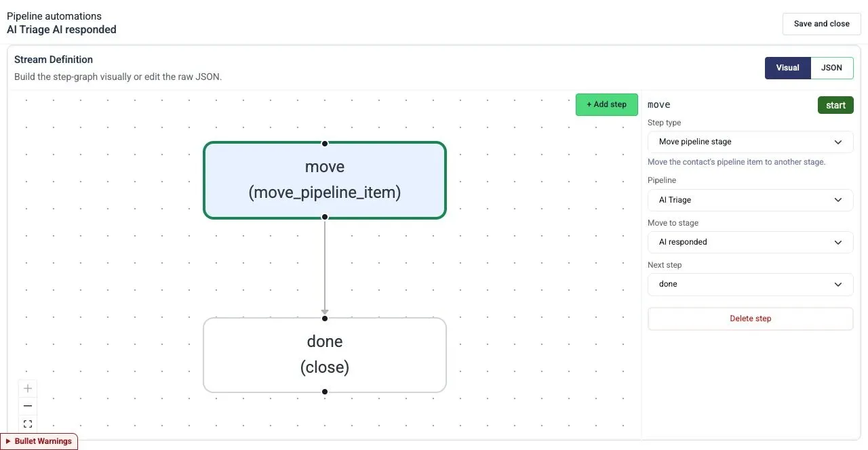Screen dimensions: 868x450
Task: Open the Step type dropdown
Action: pyautogui.click(x=751, y=142)
